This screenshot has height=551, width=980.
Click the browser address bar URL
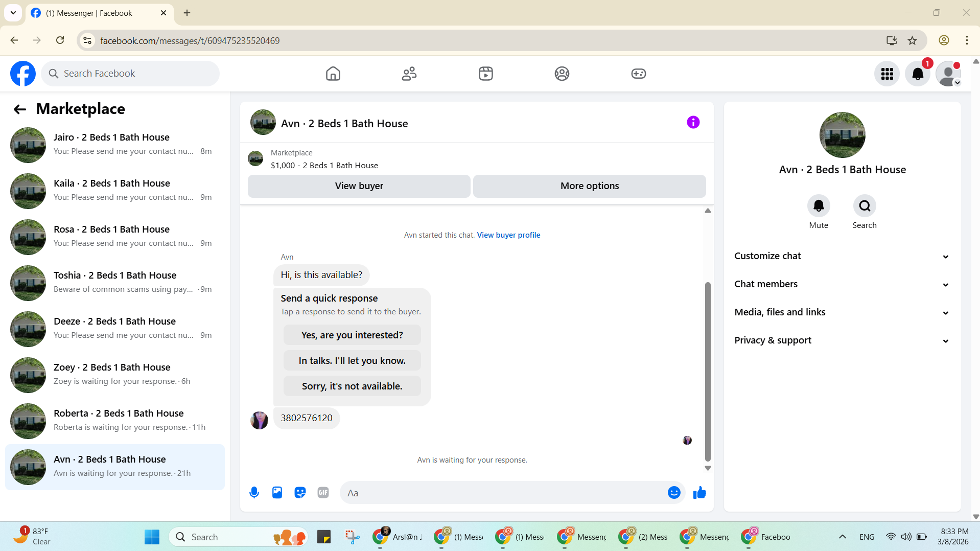(190, 40)
